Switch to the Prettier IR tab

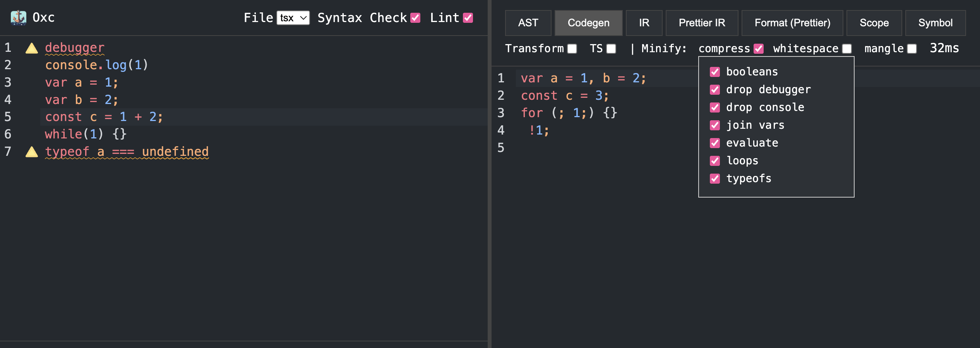coord(702,23)
